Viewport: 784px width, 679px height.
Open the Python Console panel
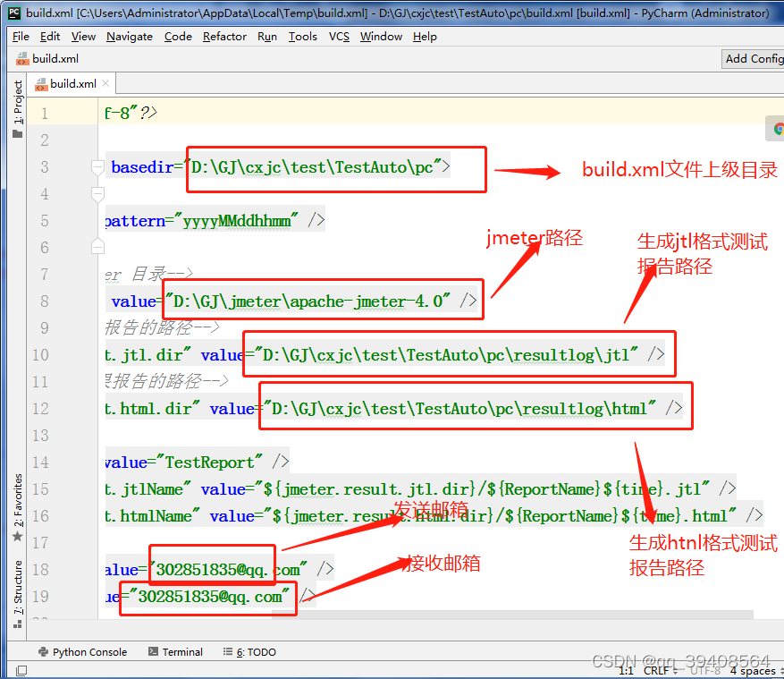[82, 652]
